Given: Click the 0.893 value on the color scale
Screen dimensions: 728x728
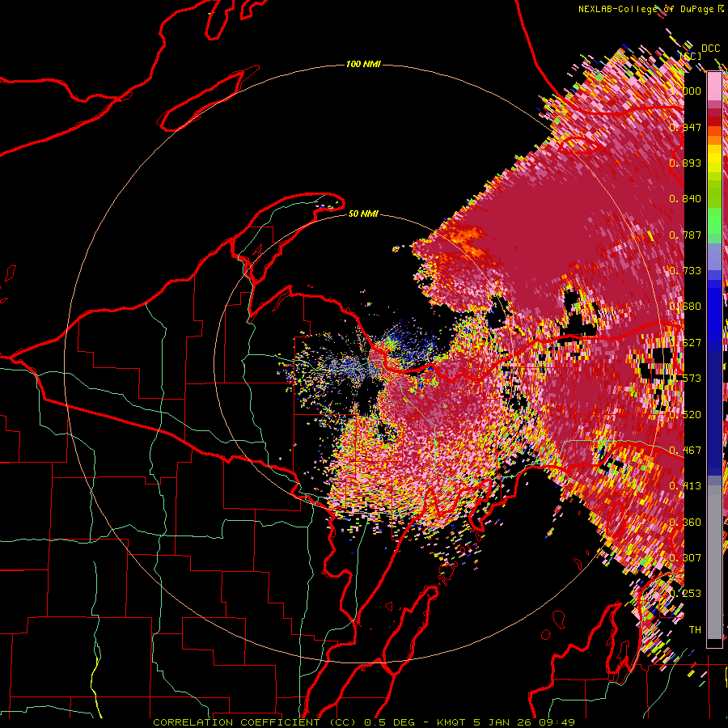Looking at the screenshot, I should click(x=685, y=163).
